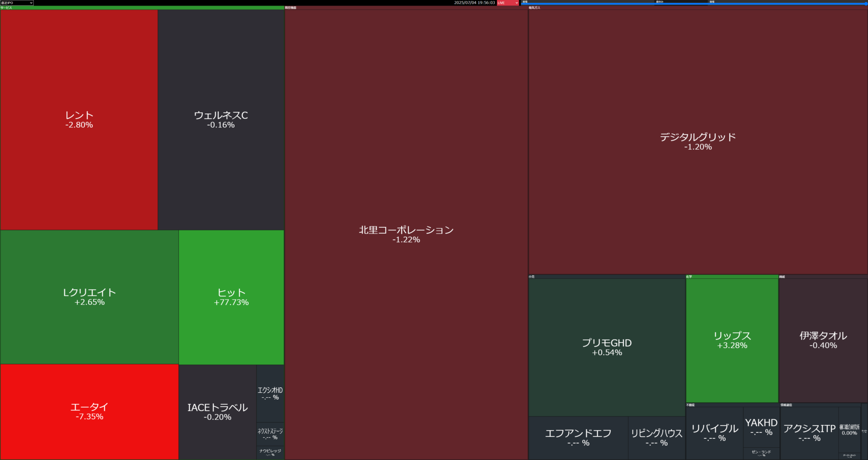Click the 化学 sector header
The width and height of the screenshot is (868, 460).
click(x=732, y=277)
